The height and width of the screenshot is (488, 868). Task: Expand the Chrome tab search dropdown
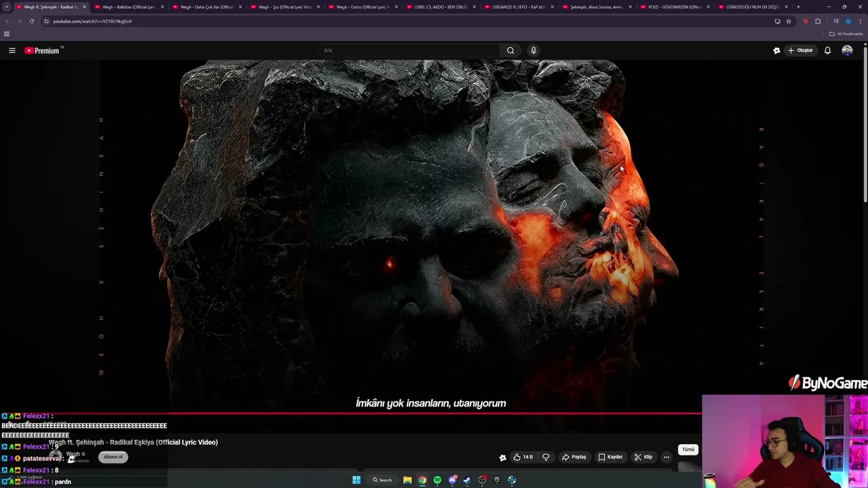7,7
